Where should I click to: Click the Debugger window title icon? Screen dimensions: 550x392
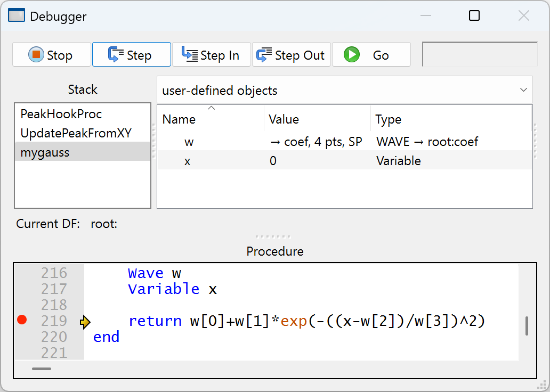coord(17,16)
